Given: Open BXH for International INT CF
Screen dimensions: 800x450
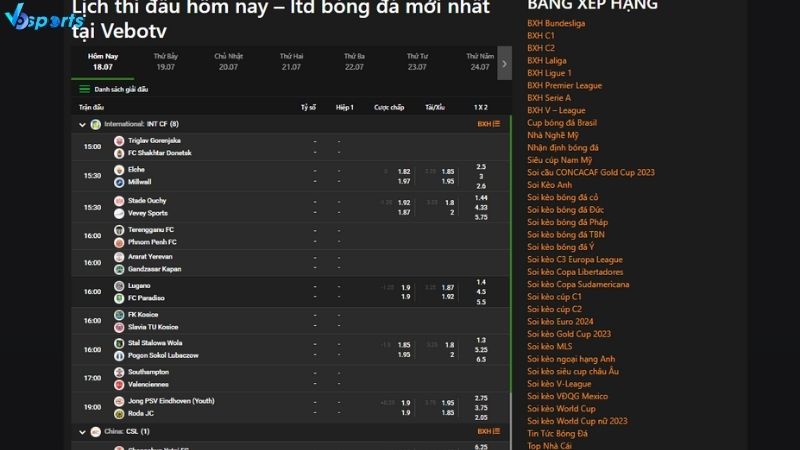Looking at the screenshot, I should 488,124.
